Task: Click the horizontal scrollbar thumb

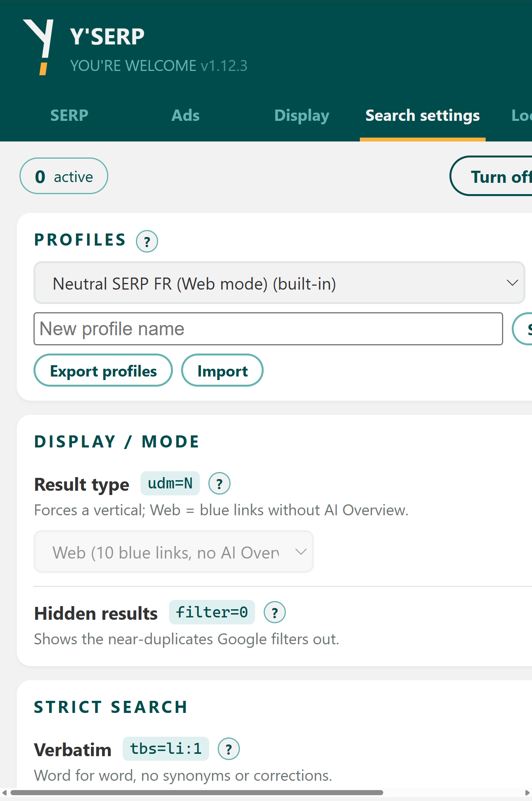Action: coord(197,792)
